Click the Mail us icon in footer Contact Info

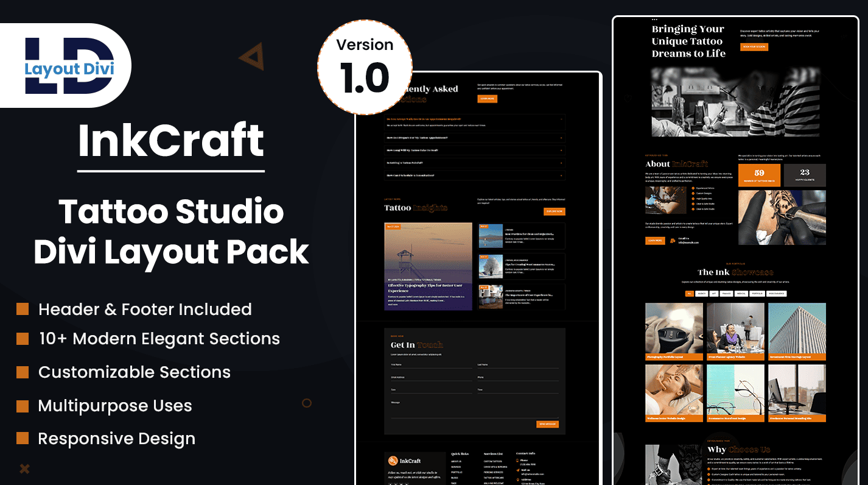click(518, 470)
